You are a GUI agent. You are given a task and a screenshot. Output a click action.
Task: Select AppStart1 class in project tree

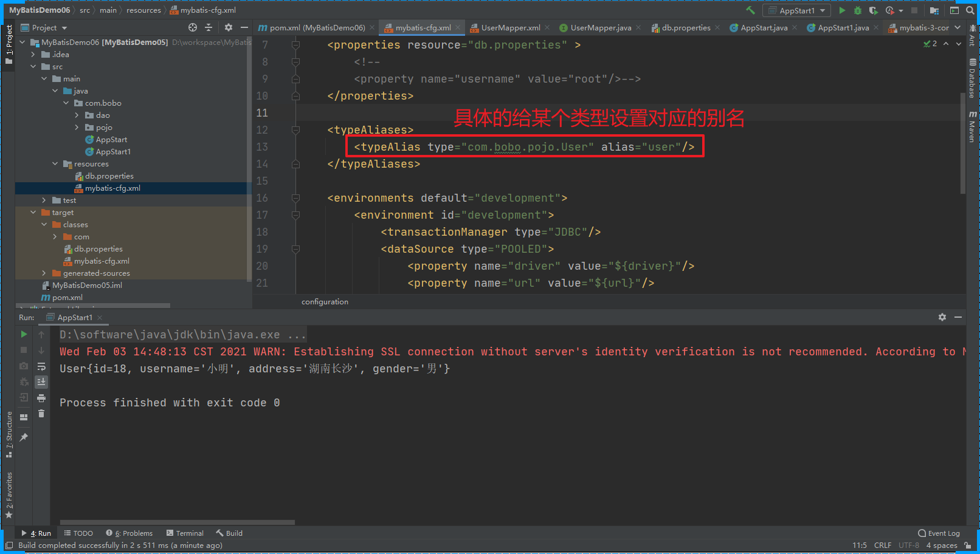pos(113,151)
